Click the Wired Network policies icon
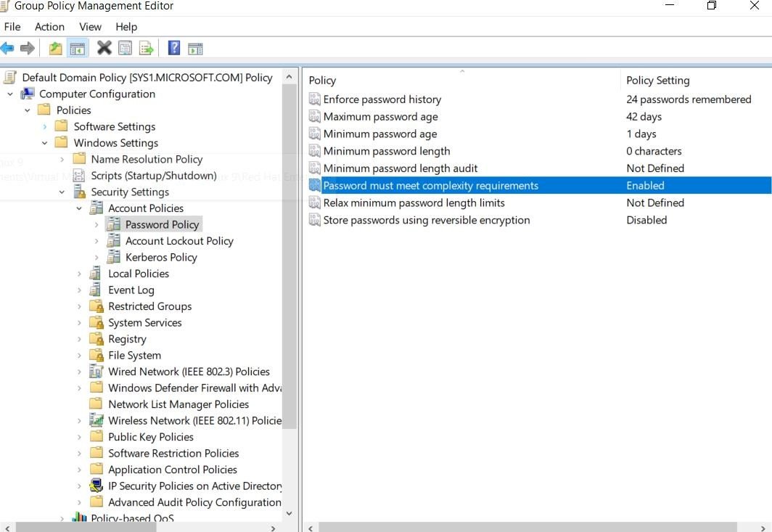Screen dimensions: 772x532 coord(96,372)
